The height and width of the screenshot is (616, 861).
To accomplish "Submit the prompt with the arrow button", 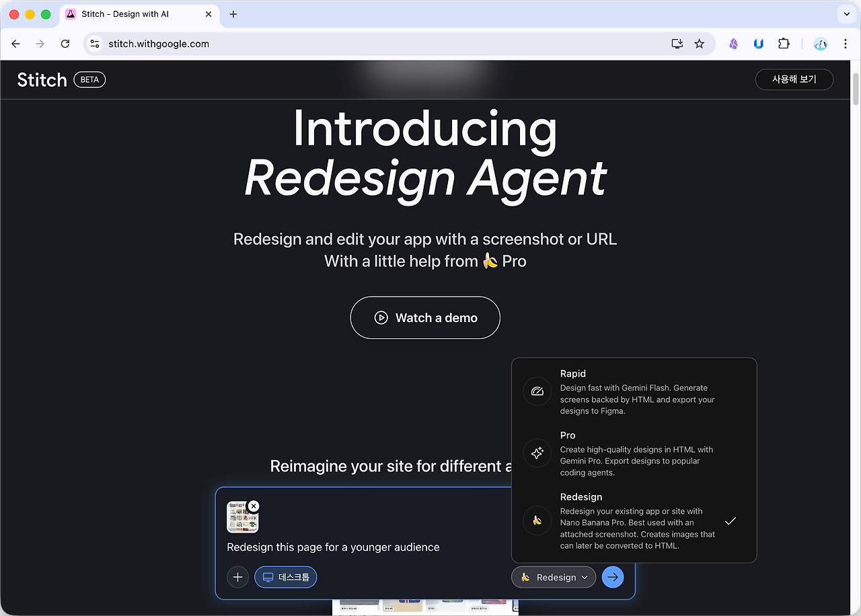I will tap(613, 577).
